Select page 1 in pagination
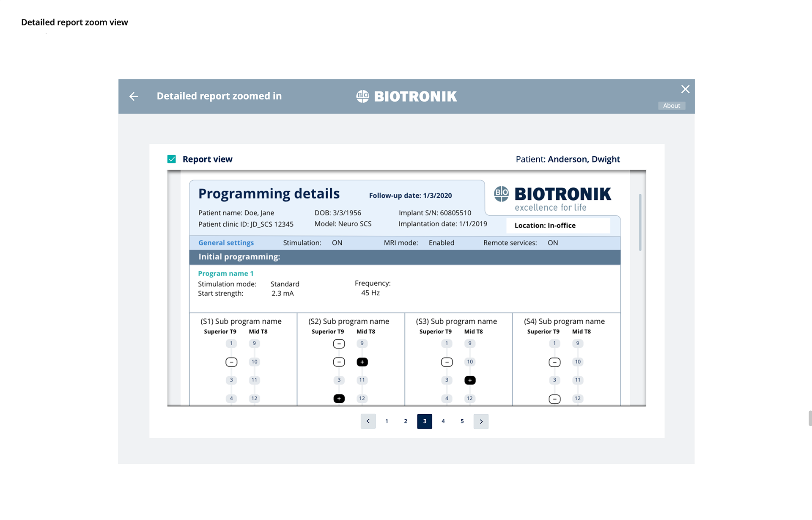This screenshot has height=520, width=812. point(387,421)
